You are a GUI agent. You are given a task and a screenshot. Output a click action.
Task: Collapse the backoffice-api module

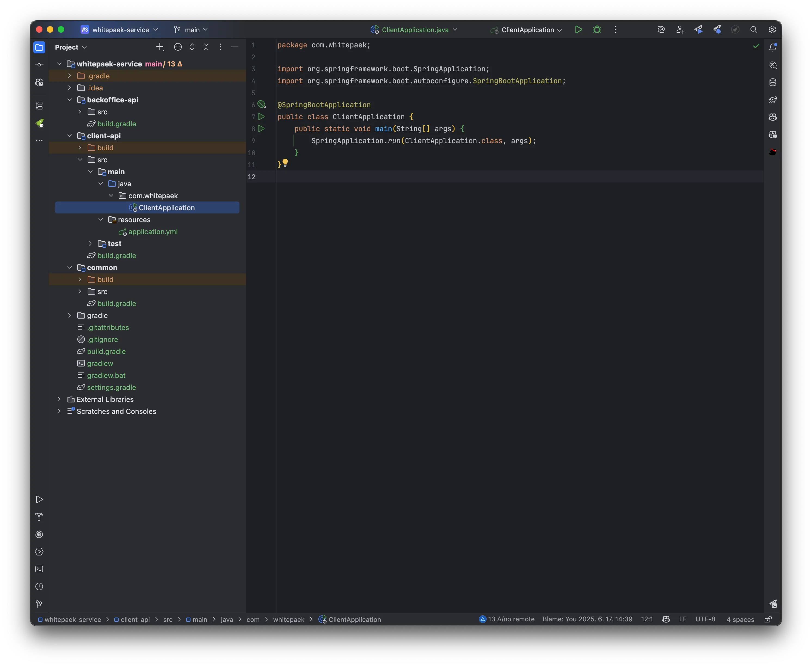69,100
